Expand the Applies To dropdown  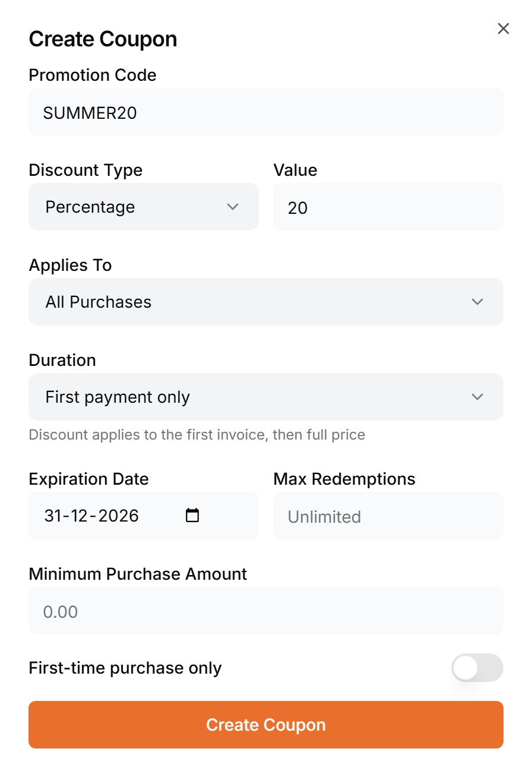click(266, 302)
